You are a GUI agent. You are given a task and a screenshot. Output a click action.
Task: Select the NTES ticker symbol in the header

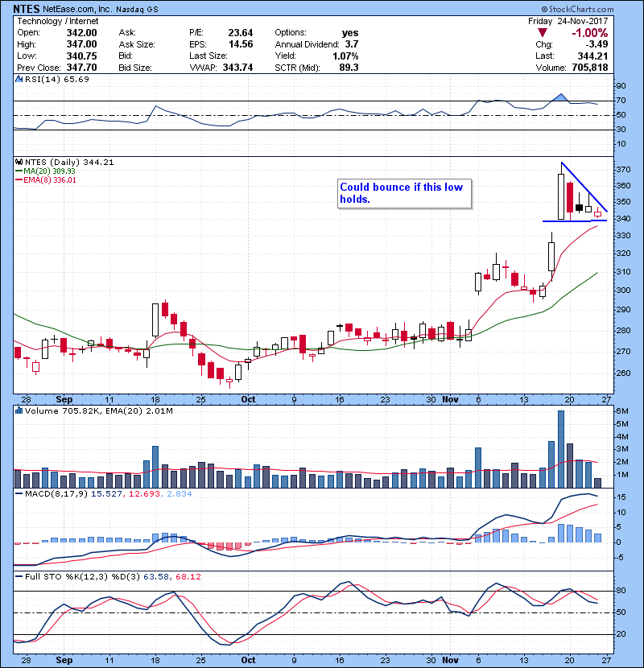(x=27, y=9)
